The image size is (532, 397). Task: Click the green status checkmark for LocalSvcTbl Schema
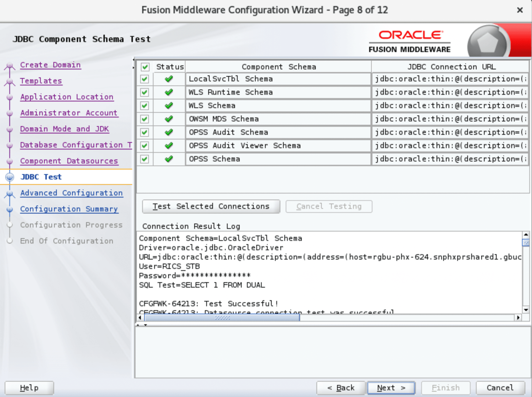[169, 79]
